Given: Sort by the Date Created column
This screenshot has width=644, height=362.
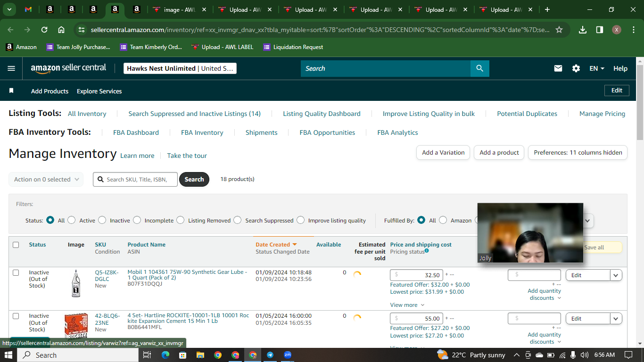Looking at the screenshot, I should point(276,245).
